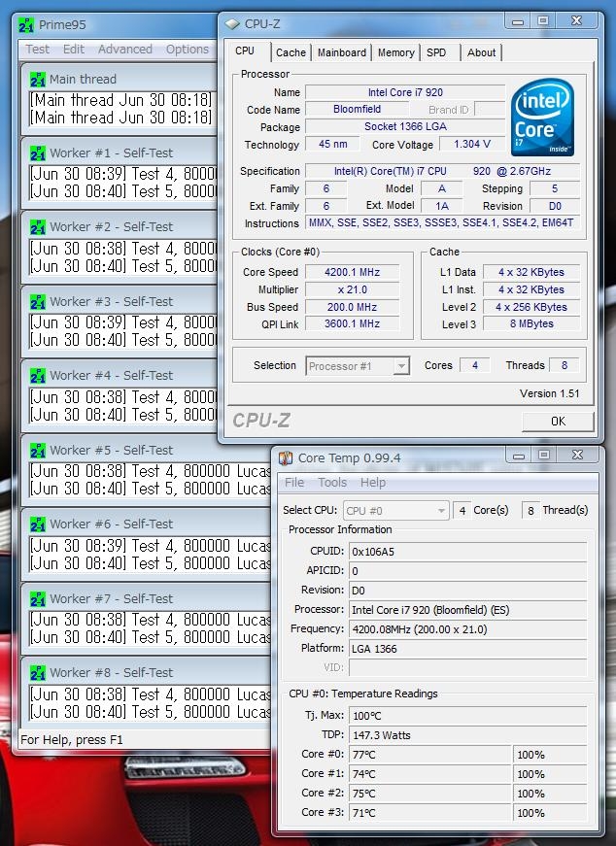Switch to the Mainboard tab in CPU-Z

point(342,52)
